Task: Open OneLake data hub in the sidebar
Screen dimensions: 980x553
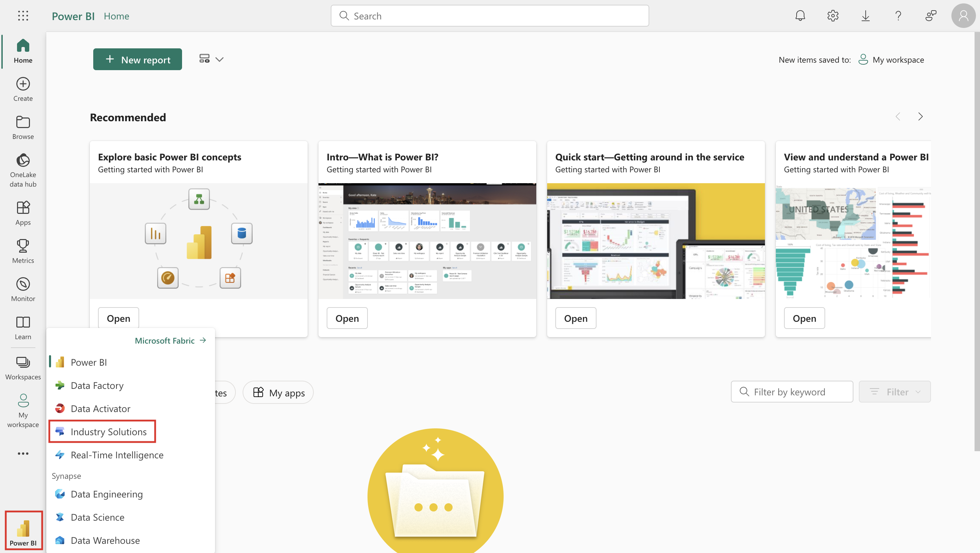Action: pyautogui.click(x=23, y=170)
